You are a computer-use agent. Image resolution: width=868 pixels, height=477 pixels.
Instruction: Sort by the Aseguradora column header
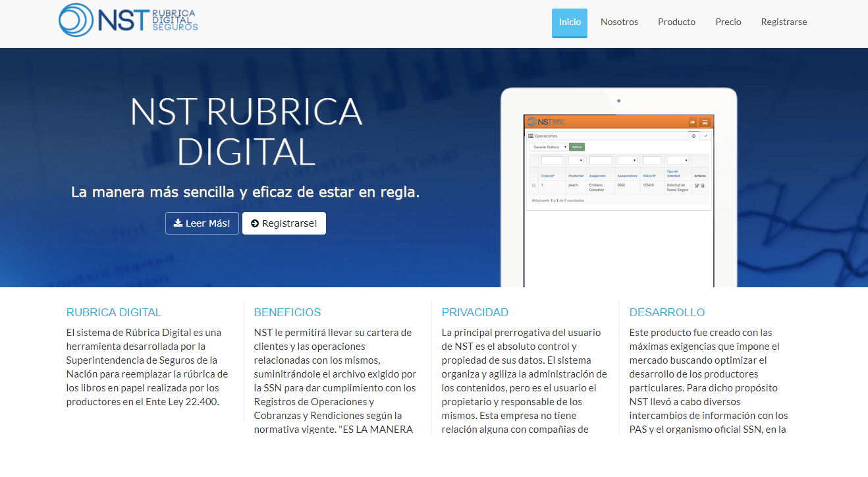pos(627,176)
